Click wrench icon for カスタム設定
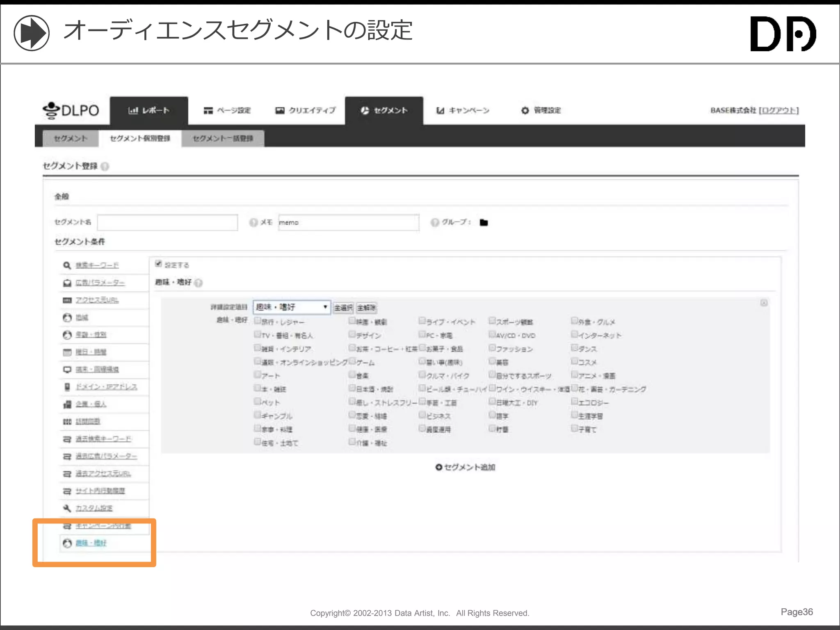Viewport: 840px width, 630px height. pyautogui.click(x=67, y=508)
